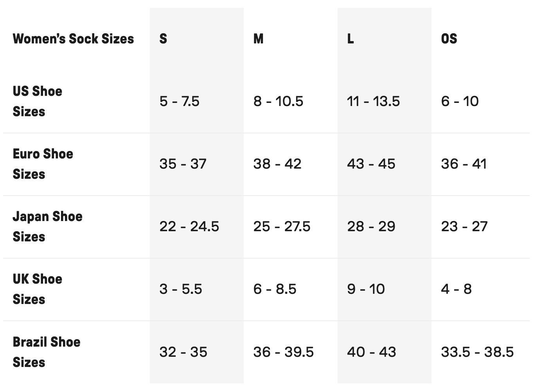Select the Euro Shoe Sizes row label
Viewport: 543px width, 392px height.
click(x=43, y=164)
